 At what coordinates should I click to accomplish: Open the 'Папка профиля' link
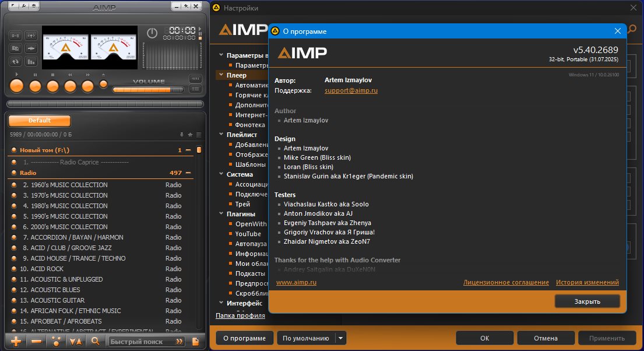coord(240,315)
